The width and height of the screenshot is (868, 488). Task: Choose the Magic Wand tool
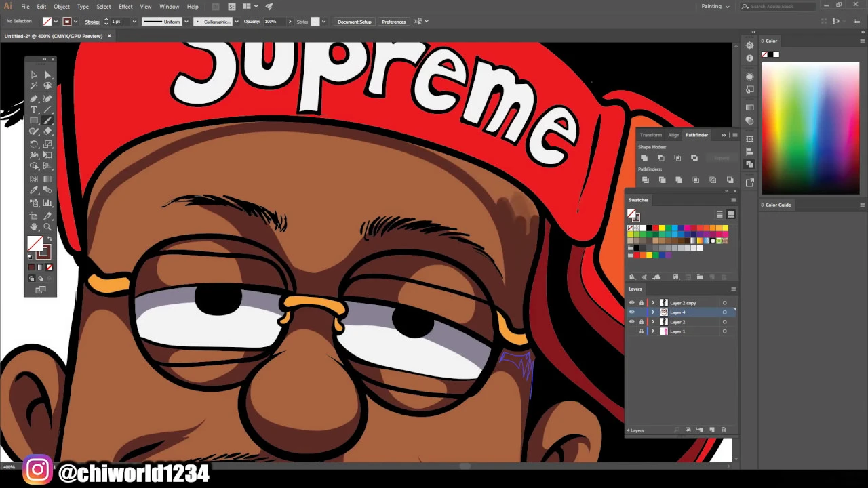(34, 86)
